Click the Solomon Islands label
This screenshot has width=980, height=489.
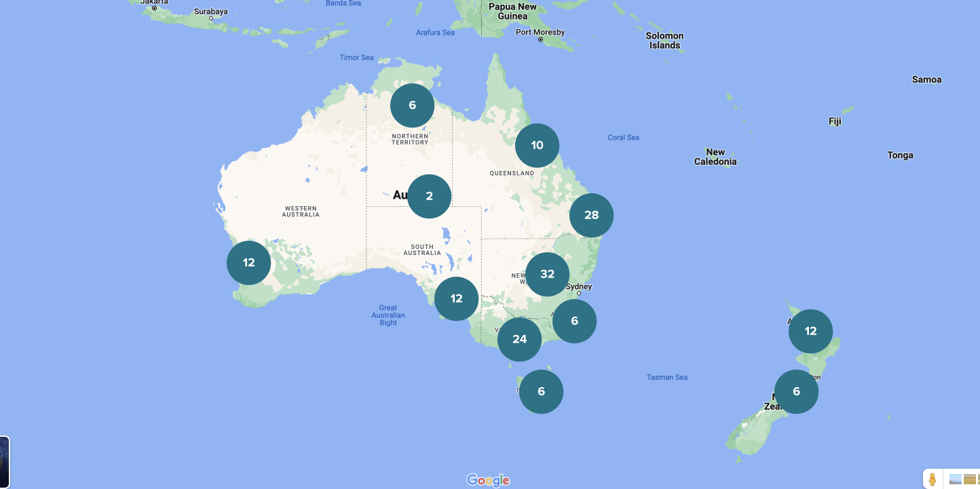(664, 41)
